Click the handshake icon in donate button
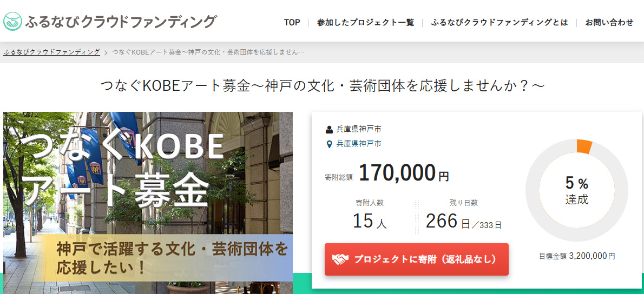644x294 pixels. click(340, 259)
